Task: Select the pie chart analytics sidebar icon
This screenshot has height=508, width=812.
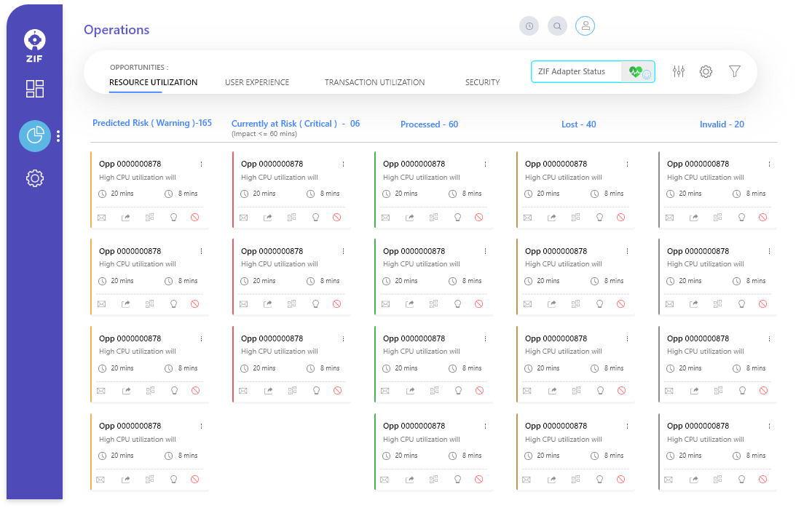Action: (x=35, y=136)
